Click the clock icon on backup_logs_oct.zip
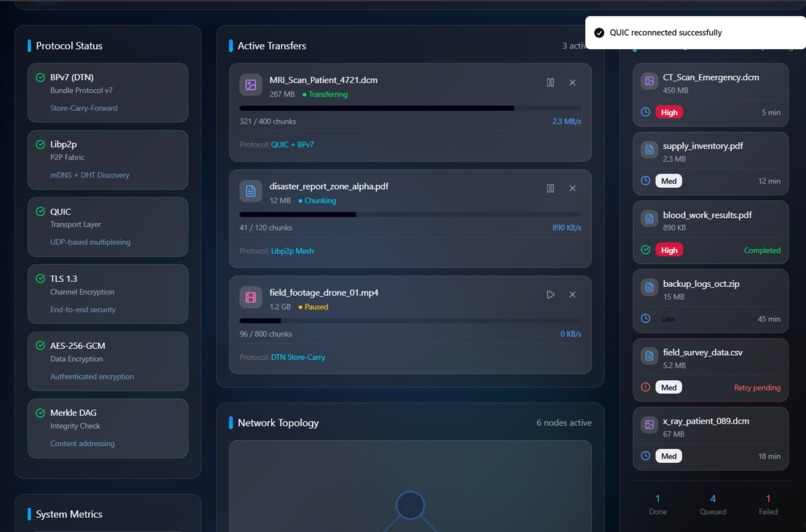The height and width of the screenshot is (532, 806). pos(646,318)
